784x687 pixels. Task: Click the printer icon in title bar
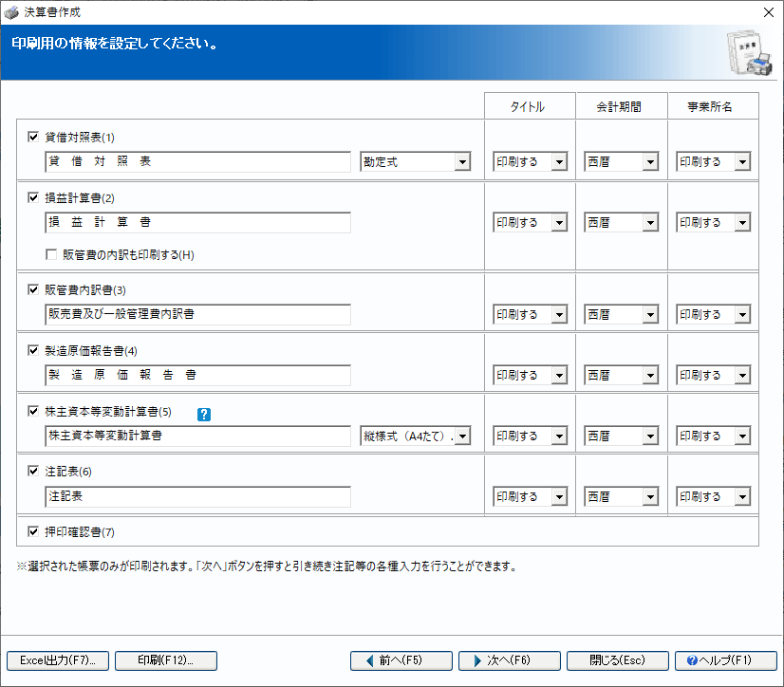[x=11, y=12]
